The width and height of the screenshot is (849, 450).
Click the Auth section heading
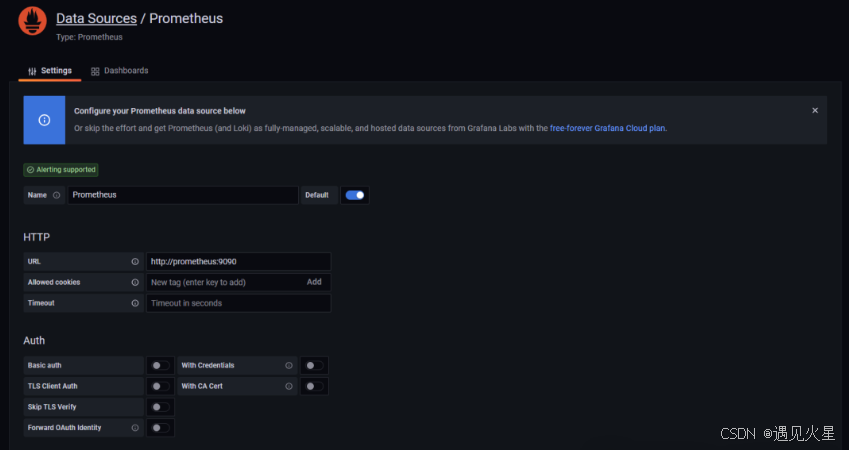pyautogui.click(x=34, y=341)
